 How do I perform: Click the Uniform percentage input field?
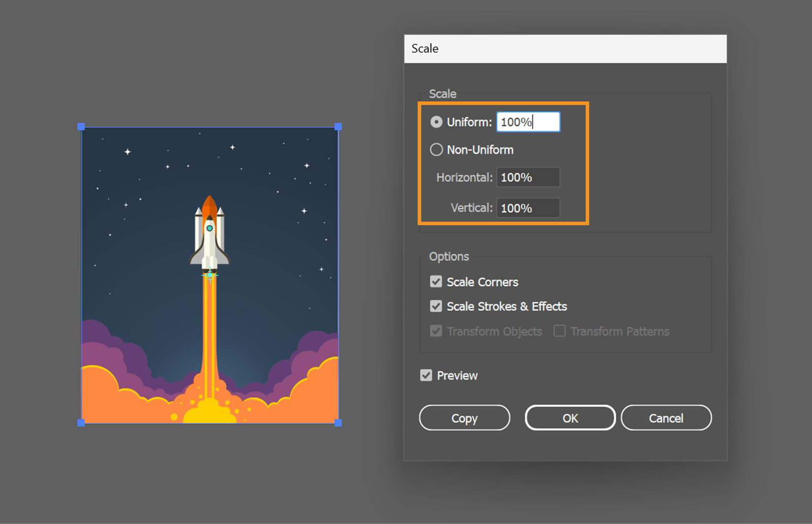point(528,122)
